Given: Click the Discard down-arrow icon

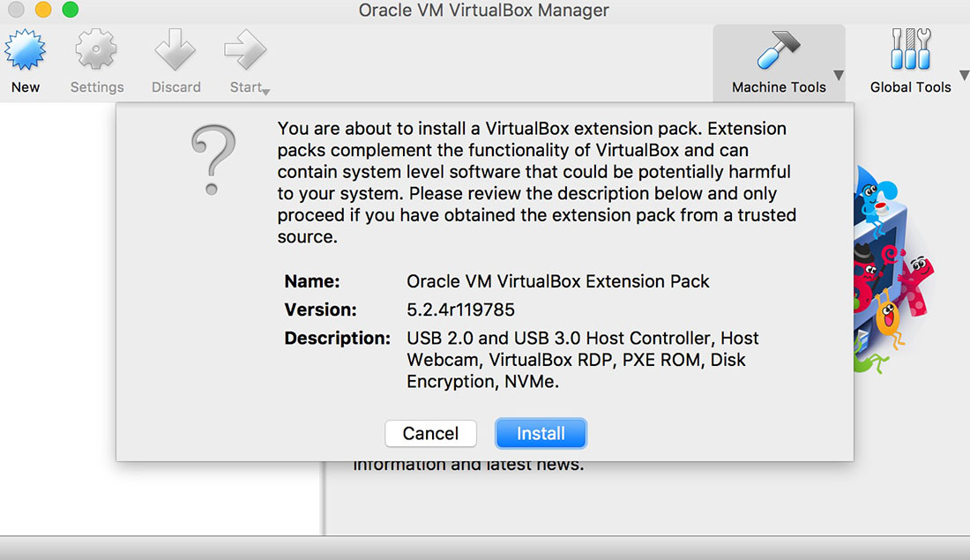Looking at the screenshot, I should (175, 49).
